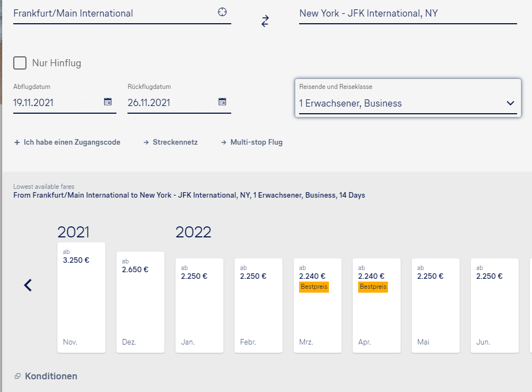The height and width of the screenshot is (392, 532).
Task: Click the return date 26.11.2021 field
Action: tap(179, 103)
